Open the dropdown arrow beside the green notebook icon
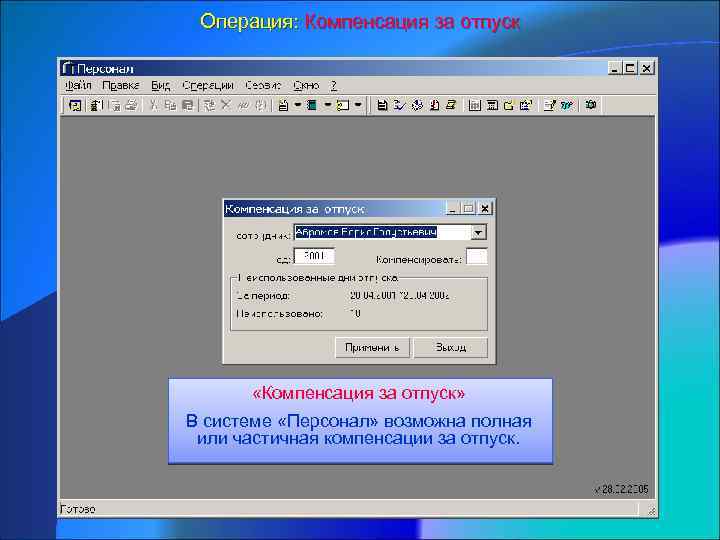Image resolution: width=720 pixels, height=540 pixels. 327,105
